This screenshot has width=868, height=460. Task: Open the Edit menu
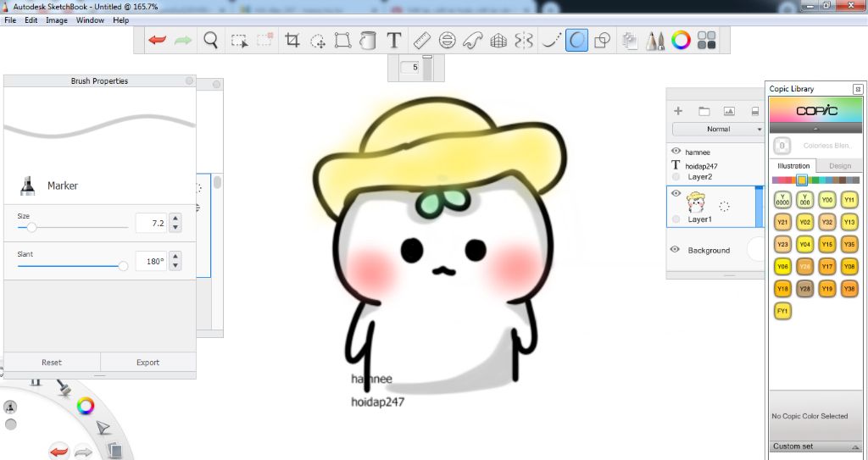31,20
